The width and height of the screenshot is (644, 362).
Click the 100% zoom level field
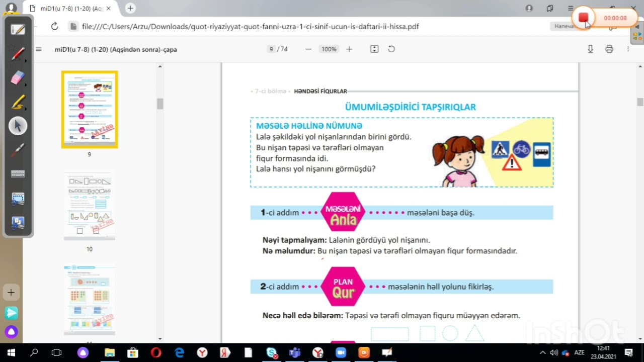(329, 49)
